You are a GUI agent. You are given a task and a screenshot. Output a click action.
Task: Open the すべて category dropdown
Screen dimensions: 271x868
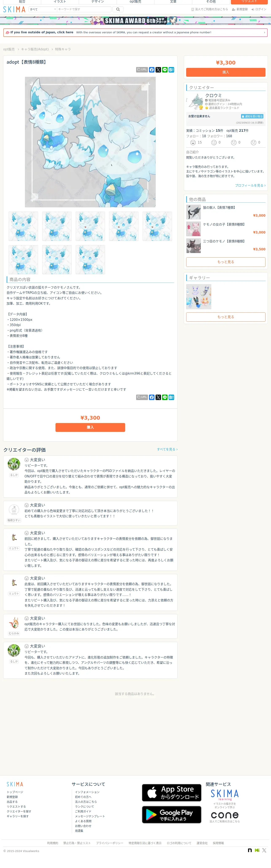tap(43, 9)
